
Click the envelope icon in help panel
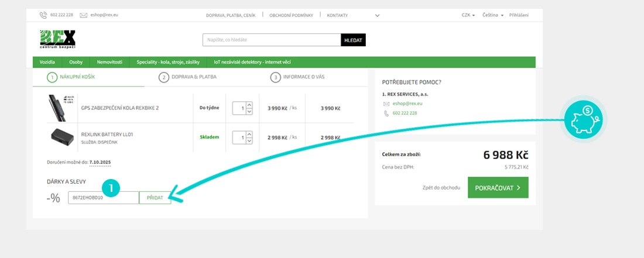(386, 104)
